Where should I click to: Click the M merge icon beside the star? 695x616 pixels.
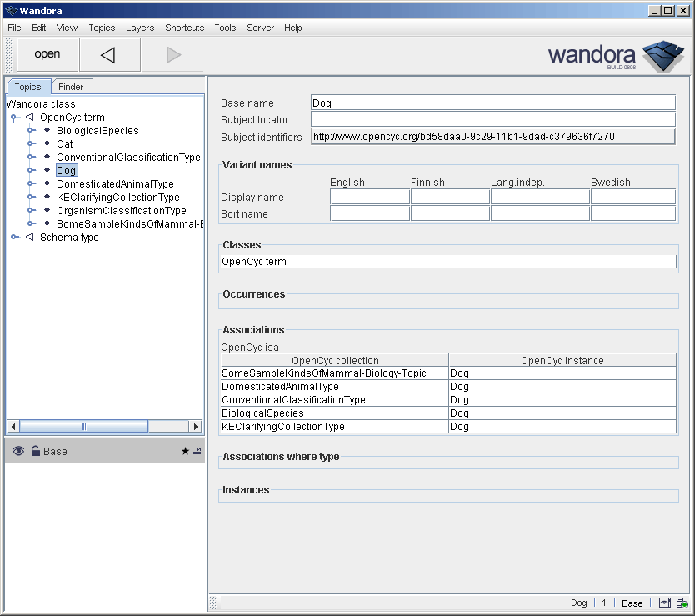(195, 451)
